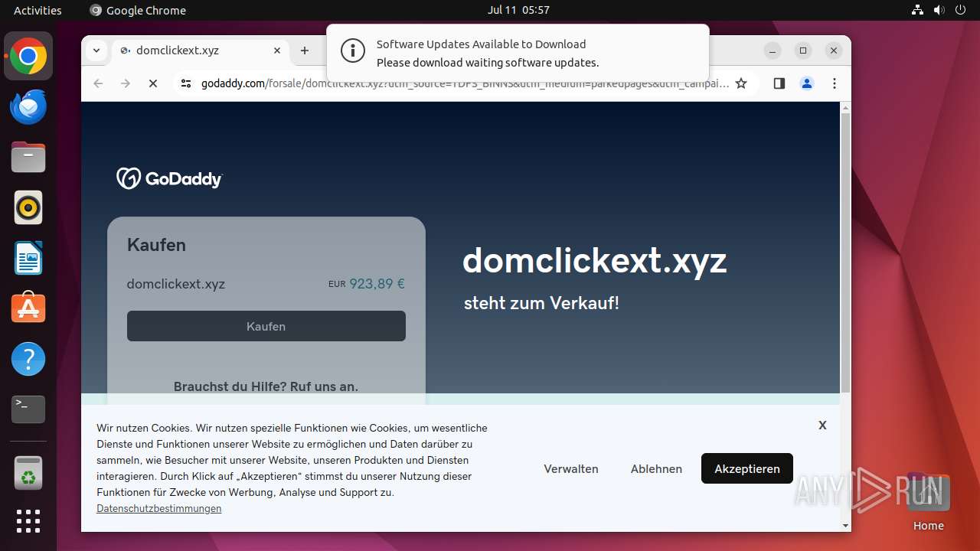Stop page loading in Chrome toolbar
This screenshot has width=980, height=551.
[153, 83]
